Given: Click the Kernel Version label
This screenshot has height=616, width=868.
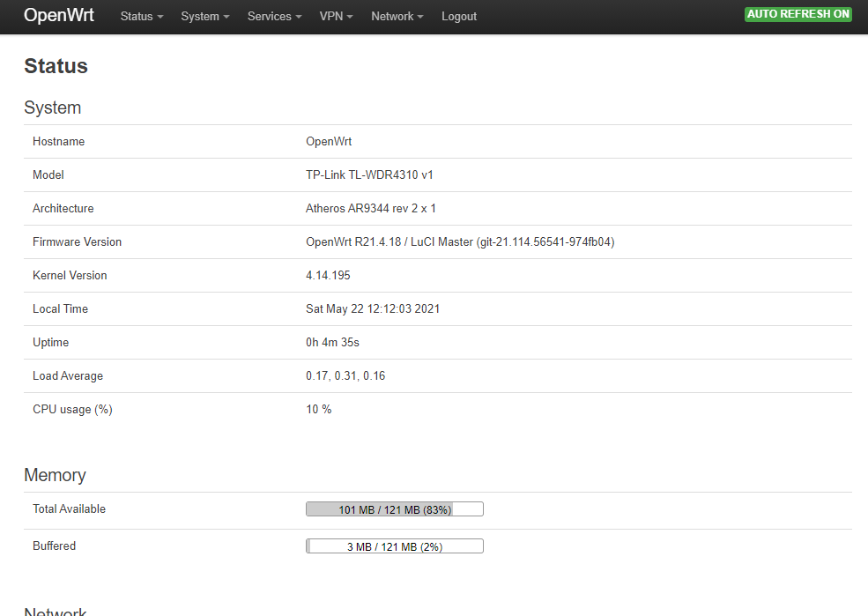Looking at the screenshot, I should click(x=70, y=276).
